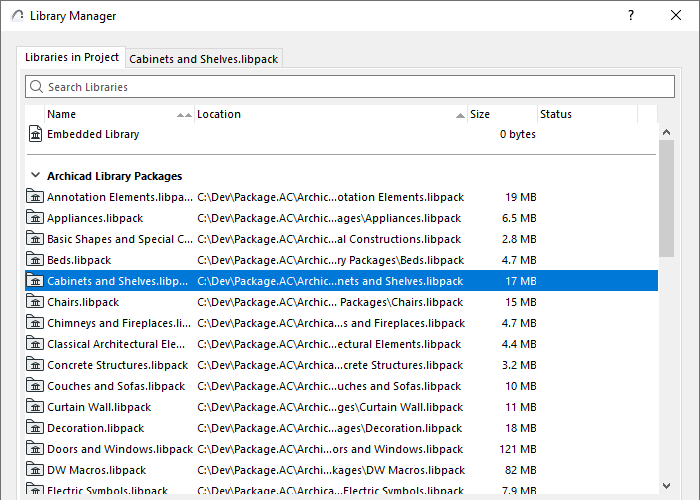Click the DW Macros.libpack package icon
The image size is (700, 500).
[36, 470]
